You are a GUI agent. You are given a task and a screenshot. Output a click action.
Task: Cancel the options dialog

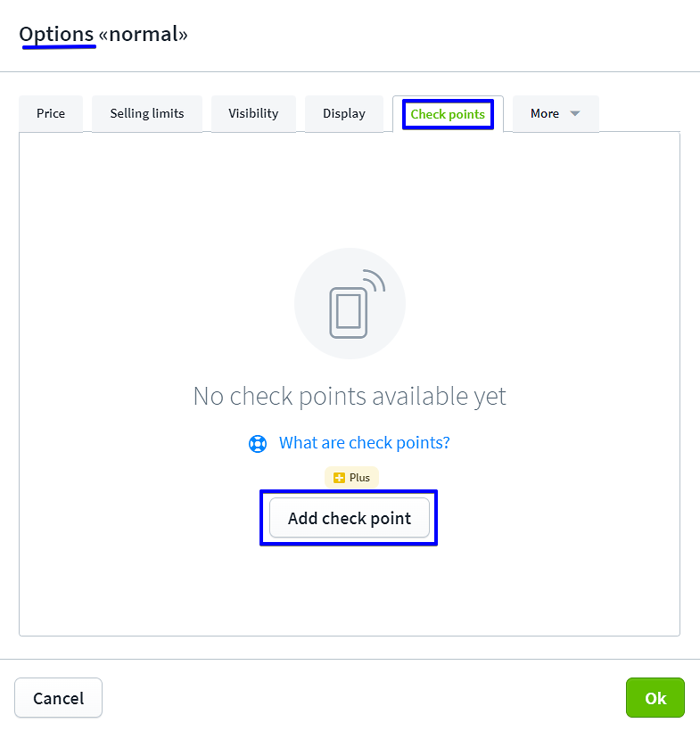coord(59,698)
